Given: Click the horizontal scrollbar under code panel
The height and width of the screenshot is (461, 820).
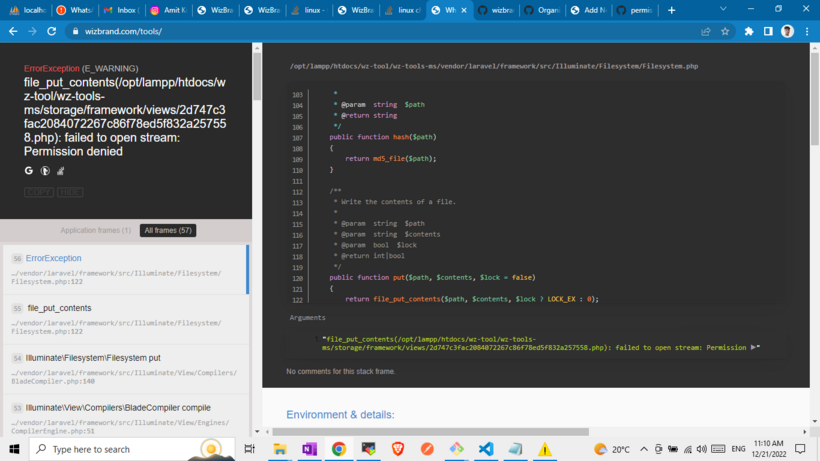Looking at the screenshot, I should [x=430, y=432].
